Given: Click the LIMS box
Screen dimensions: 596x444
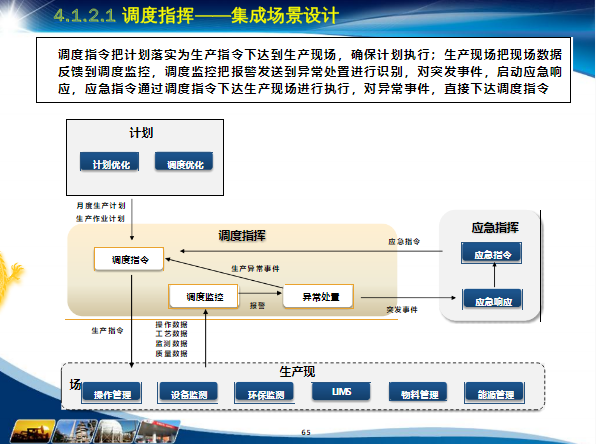Looking at the screenshot, I should pos(341,391).
